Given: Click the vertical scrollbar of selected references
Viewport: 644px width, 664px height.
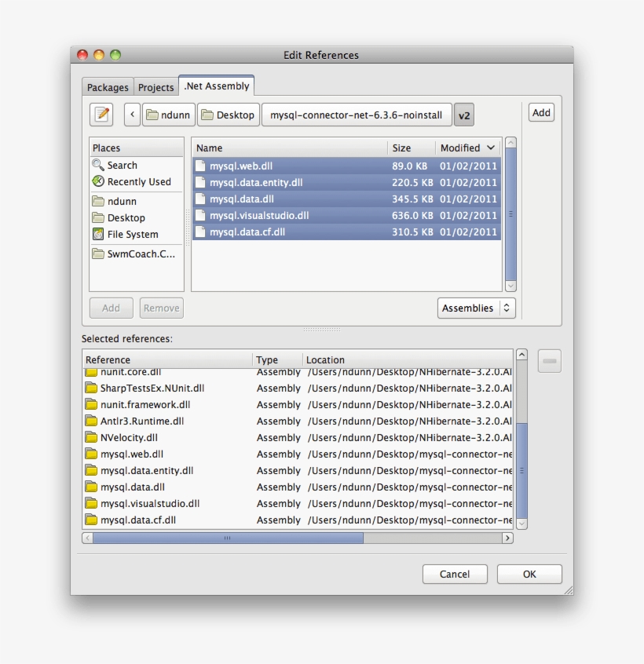Looking at the screenshot, I should click(522, 469).
